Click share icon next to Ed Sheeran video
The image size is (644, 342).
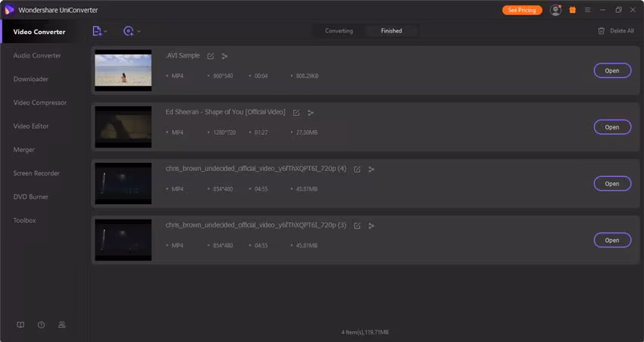[x=310, y=113]
